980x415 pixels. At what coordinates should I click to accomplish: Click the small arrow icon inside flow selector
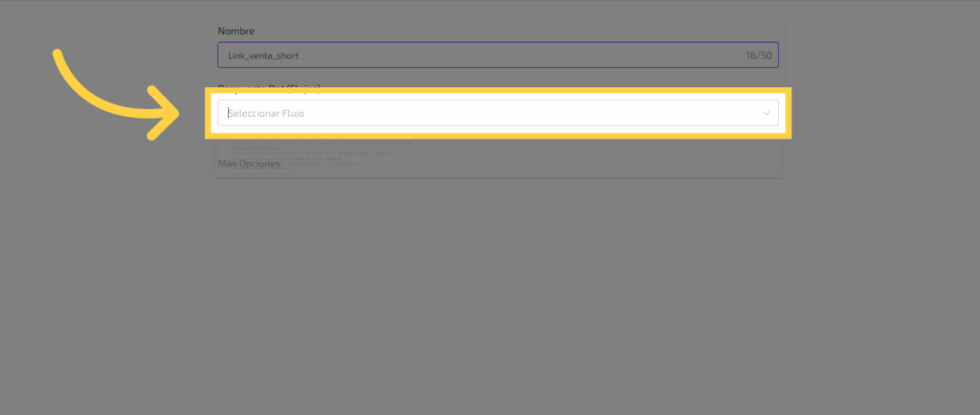[767, 113]
